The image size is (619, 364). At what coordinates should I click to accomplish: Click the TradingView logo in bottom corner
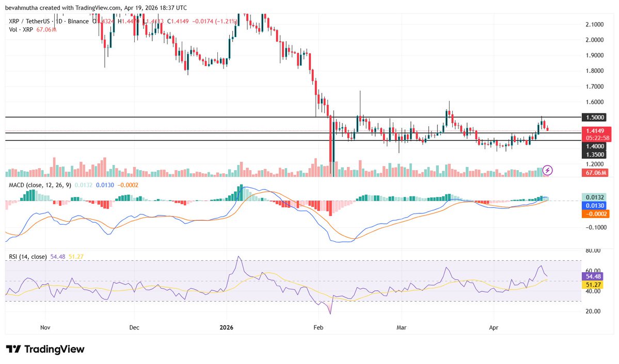[45, 350]
